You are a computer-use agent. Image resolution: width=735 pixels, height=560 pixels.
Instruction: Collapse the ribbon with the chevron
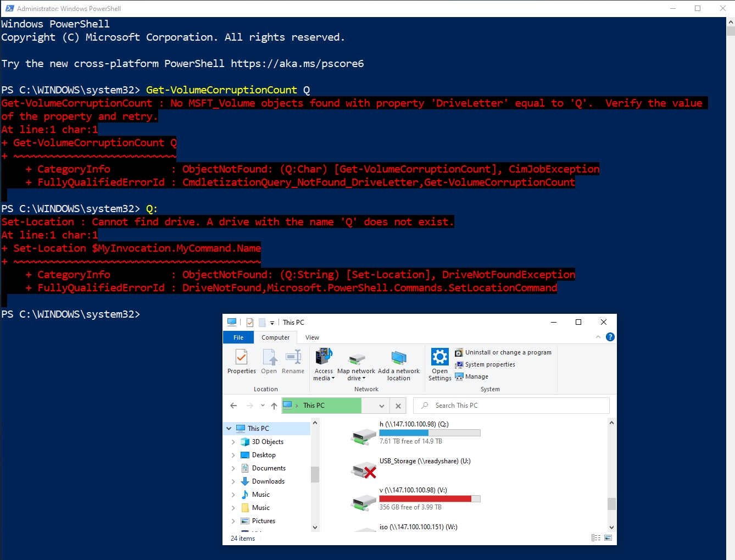[598, 337]
